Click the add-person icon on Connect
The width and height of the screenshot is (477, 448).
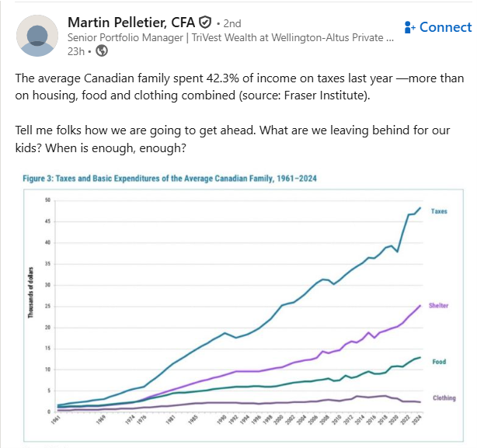coord(410,27)
